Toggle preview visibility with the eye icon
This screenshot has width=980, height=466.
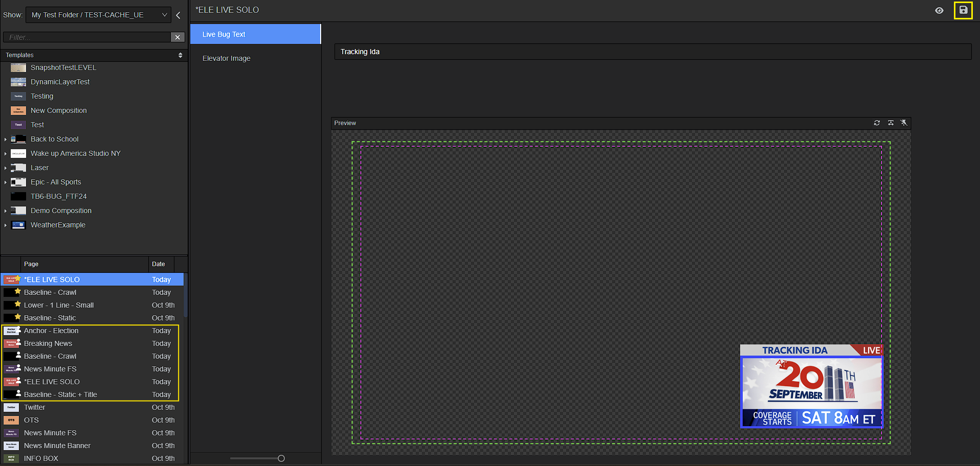point(939,11)
